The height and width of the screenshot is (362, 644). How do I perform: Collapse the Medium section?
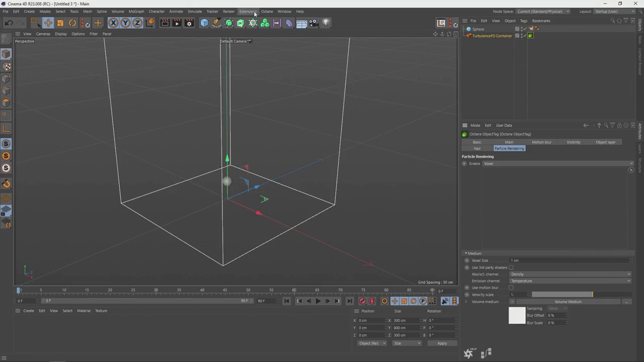click(x=466, y=253)
